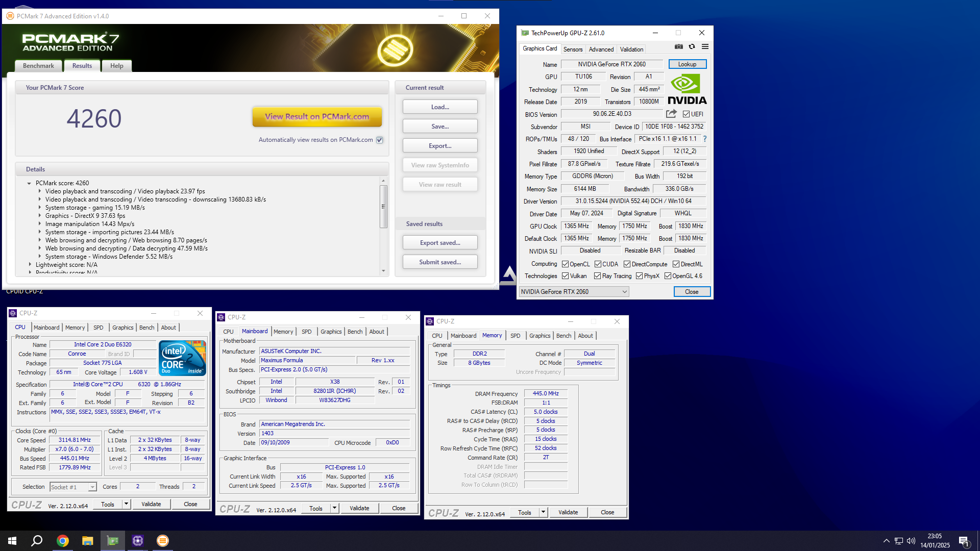980x551 pixels.
Task: Toggle the Vulkan checkbox
Action: click(565, 276)
